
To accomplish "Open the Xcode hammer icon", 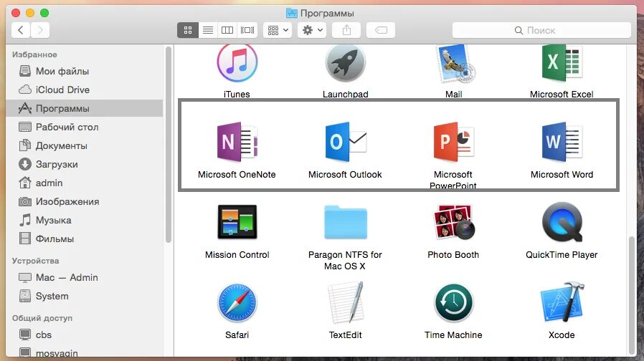I will click(562, 302).
